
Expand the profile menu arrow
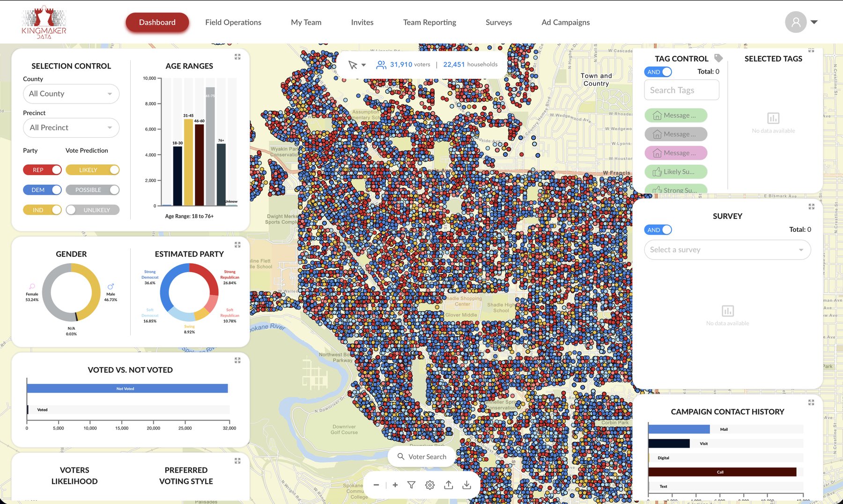(x=814, y=22)
